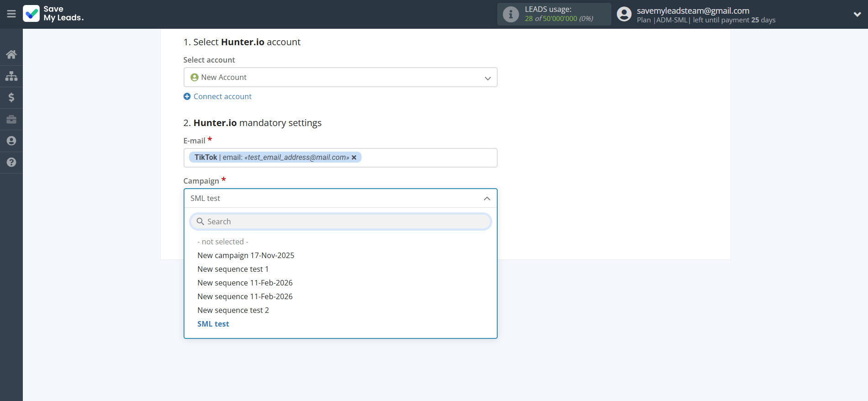Viewport: 868px width, 401px height.
Task: Focus the campaign Search field
Action: 340,222
